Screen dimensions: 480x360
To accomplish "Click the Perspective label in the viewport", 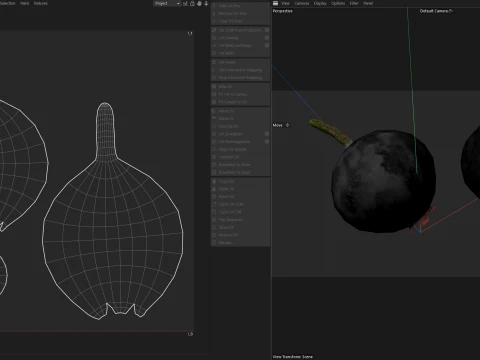I will coord(282,11).
